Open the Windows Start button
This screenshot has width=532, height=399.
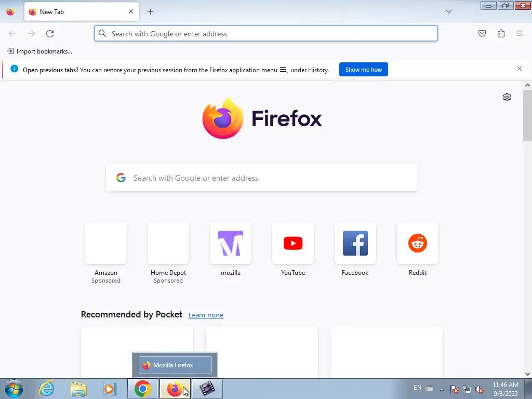click(14, 389)
